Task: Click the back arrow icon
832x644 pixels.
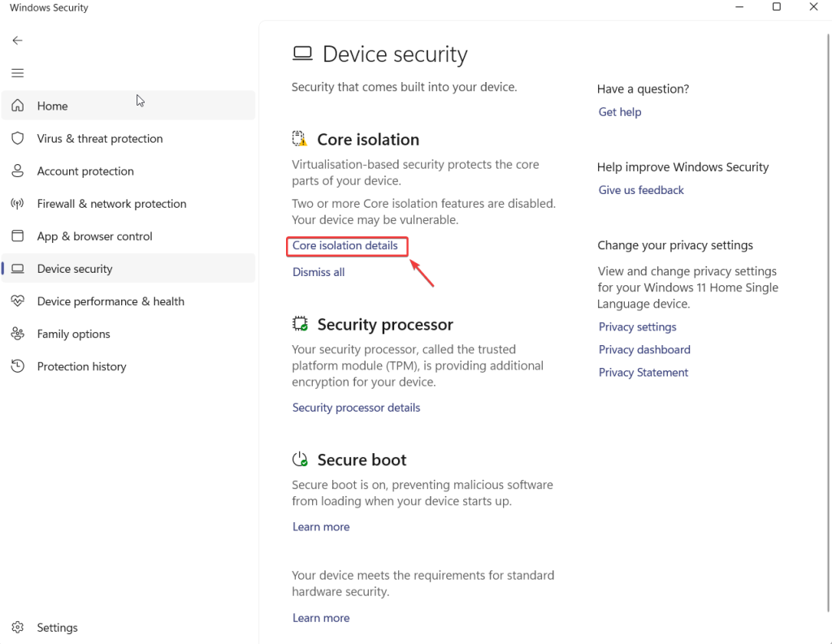Action: (x=17, y=41)
